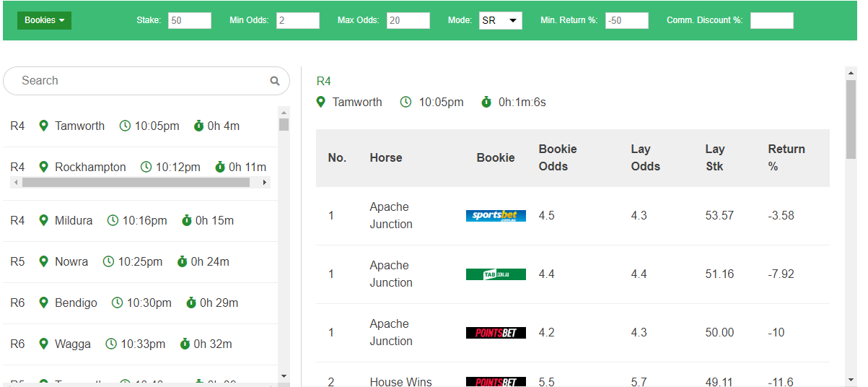Click stopwatch icon beside 0h 24m
868x387 pixels.
coord(182,261)
